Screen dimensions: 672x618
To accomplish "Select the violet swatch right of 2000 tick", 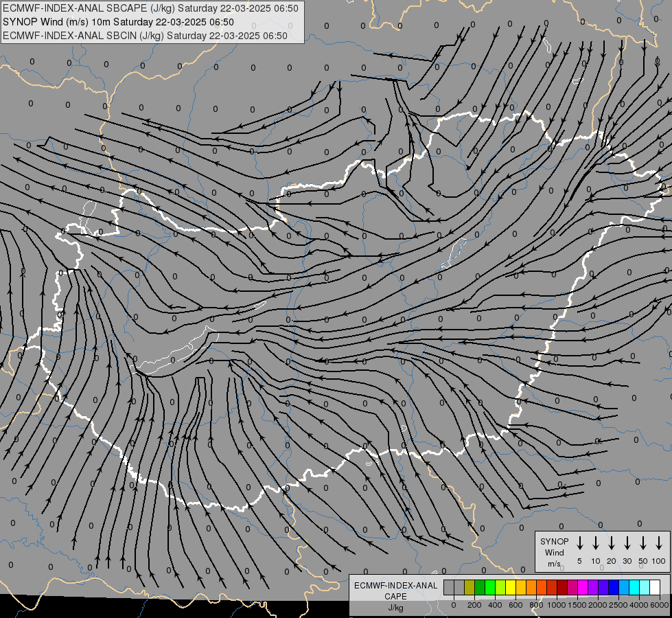I will point(604,588).
